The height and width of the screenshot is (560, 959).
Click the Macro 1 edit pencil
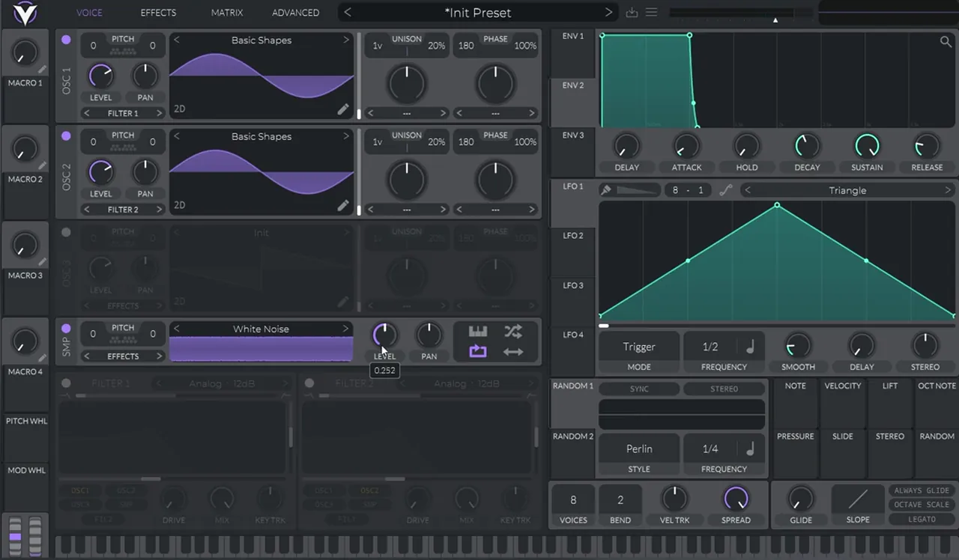click(43, 70)
